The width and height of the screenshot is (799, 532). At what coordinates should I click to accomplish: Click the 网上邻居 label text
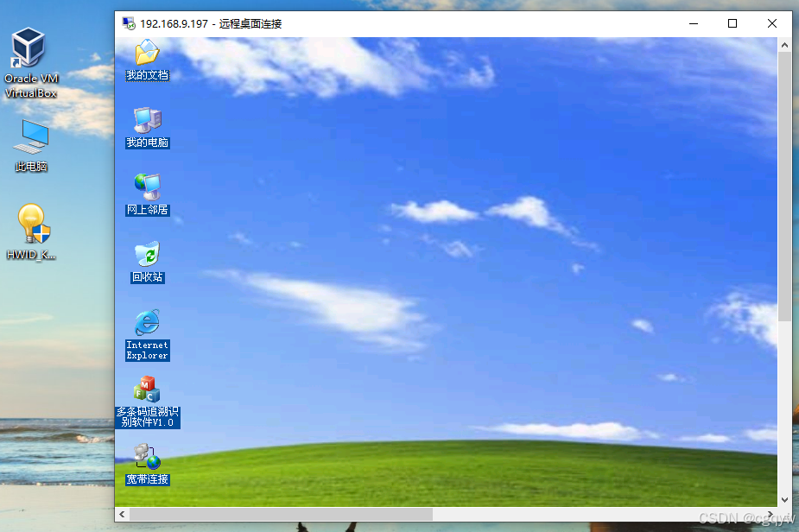[x=147, y=210]
